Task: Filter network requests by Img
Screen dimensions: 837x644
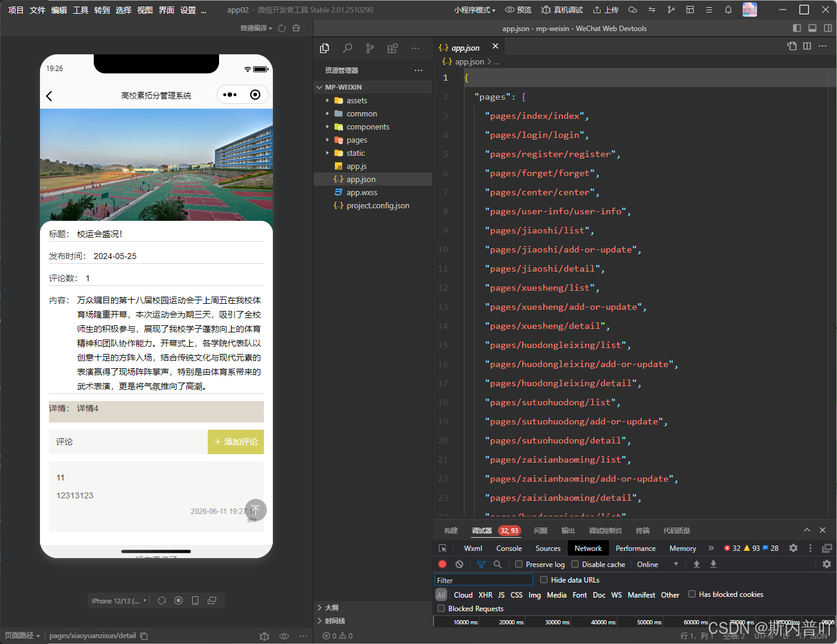Action: pyautogui.click(x=534, y=594)
